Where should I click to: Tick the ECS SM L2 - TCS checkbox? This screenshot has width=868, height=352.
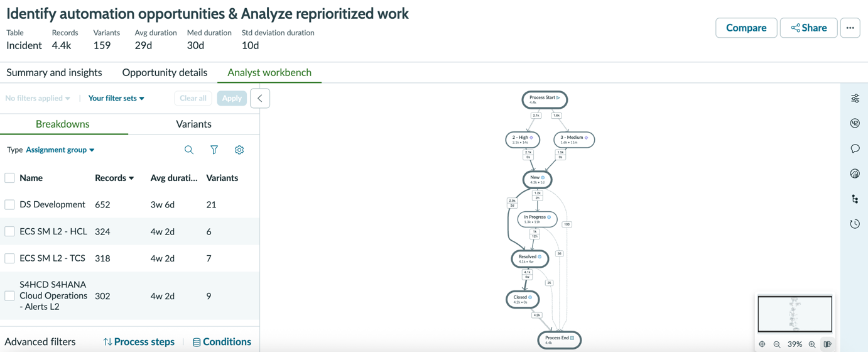tap(9, 258)
